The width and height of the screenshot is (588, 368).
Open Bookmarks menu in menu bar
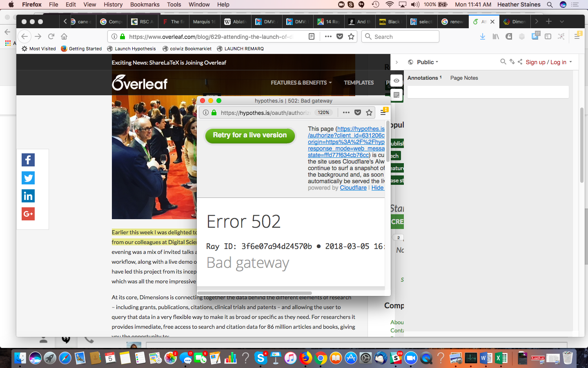[x=145, y=4]
